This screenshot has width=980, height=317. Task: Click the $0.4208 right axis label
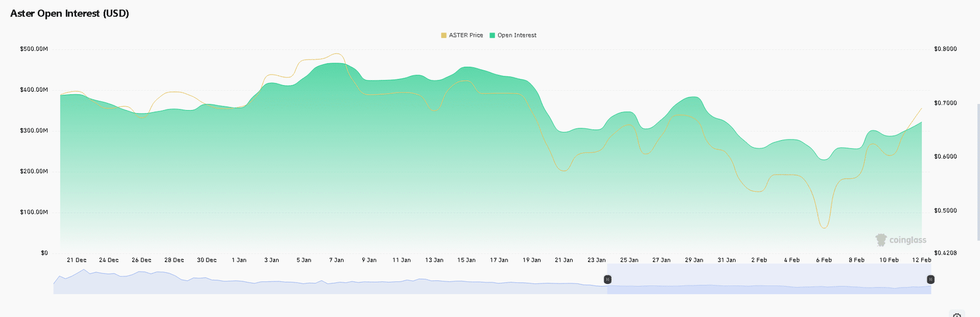pyautogui.click(x=945, y=253)
